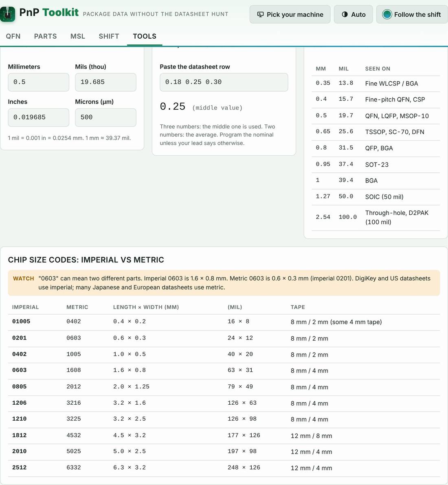Toggle the Auto theme button
The width and height of the screenshot is (448, 485).
click(354, 15)
